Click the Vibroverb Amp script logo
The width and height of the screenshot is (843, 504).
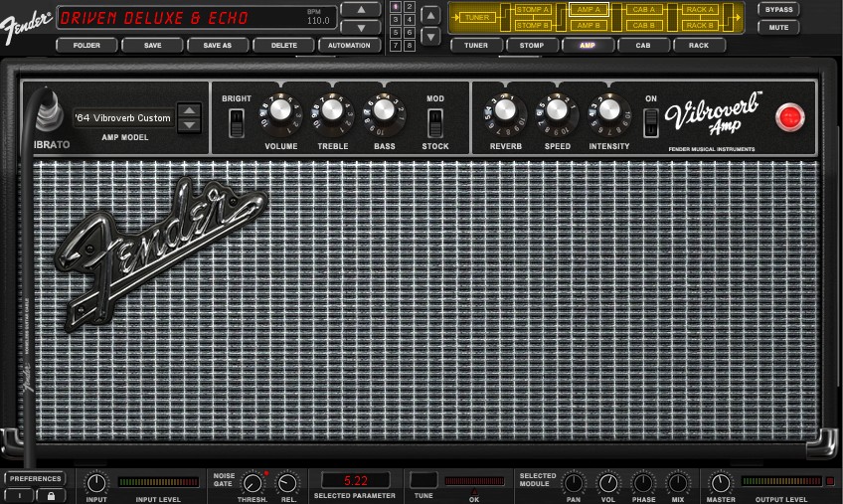pyautogui.click(x=714, y=114)
